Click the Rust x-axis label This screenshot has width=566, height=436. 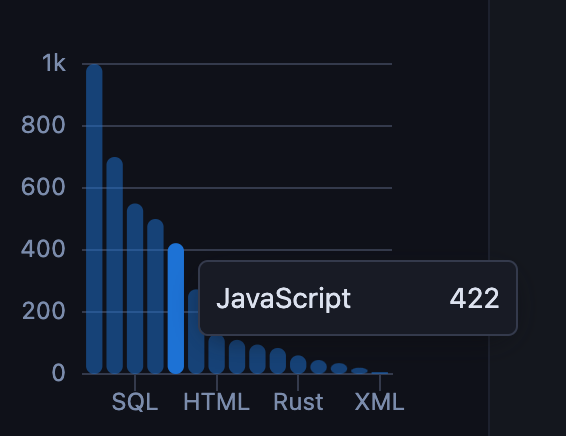coord(298,402)
